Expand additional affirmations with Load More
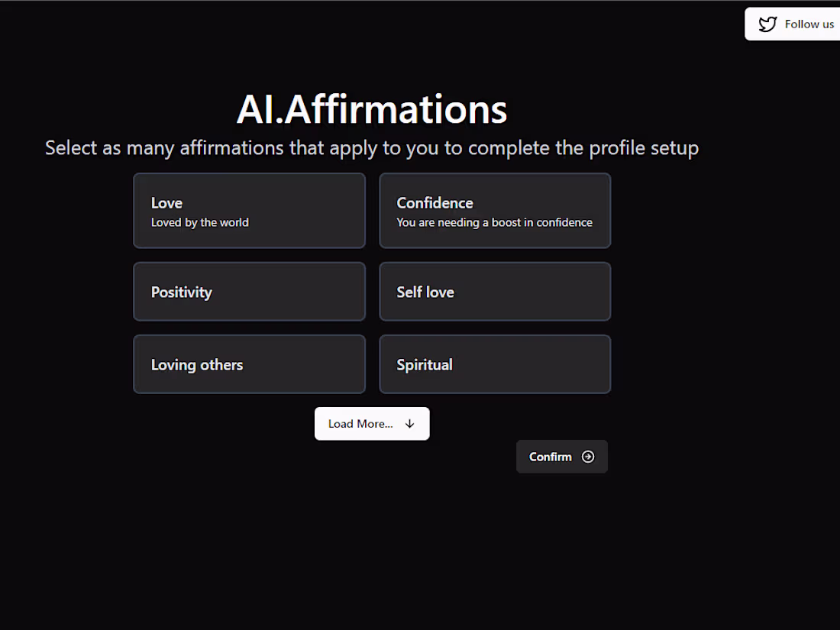 [x=372, y=423]
